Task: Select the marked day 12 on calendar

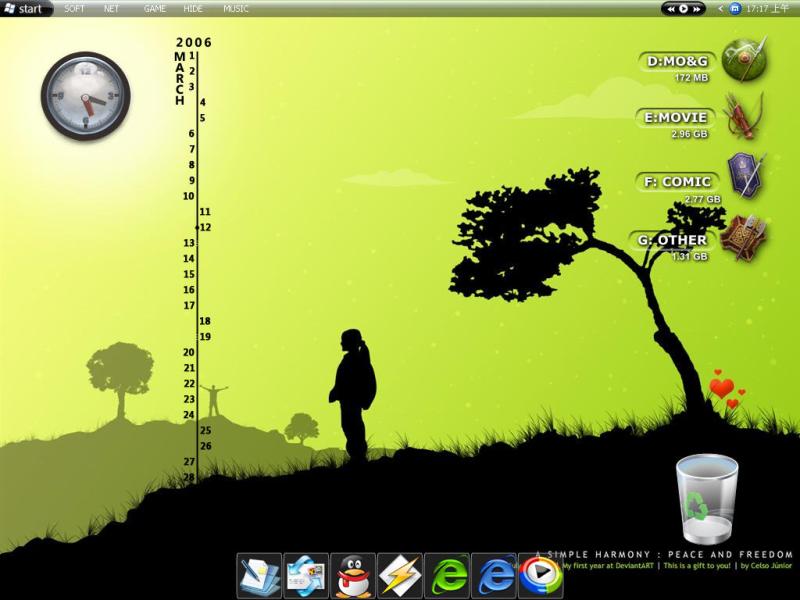Action: click(205, 227)
